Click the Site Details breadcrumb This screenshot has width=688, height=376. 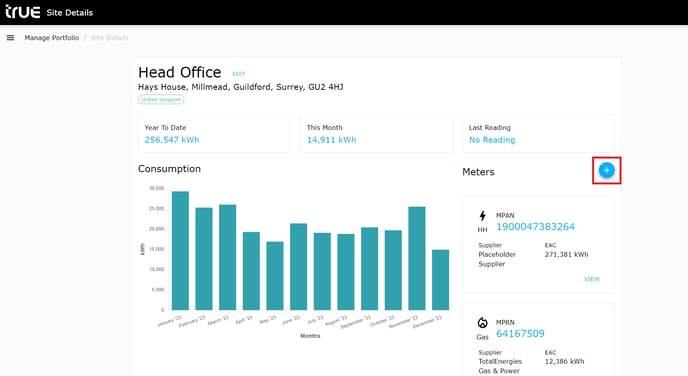[110, 38]
